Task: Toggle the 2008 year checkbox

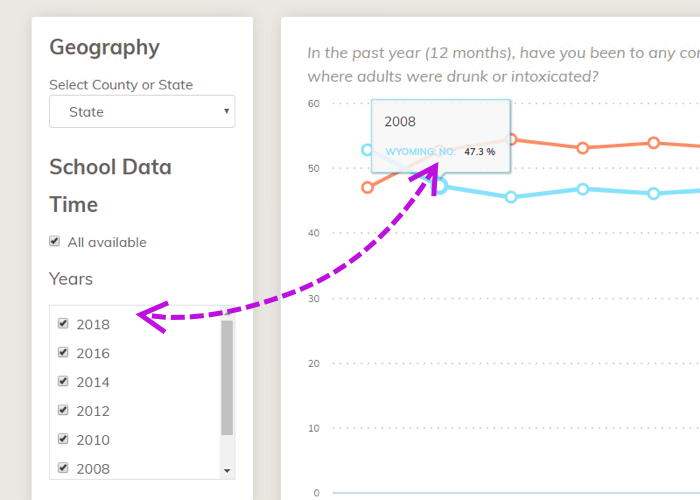Action: (x=63, y=468)
